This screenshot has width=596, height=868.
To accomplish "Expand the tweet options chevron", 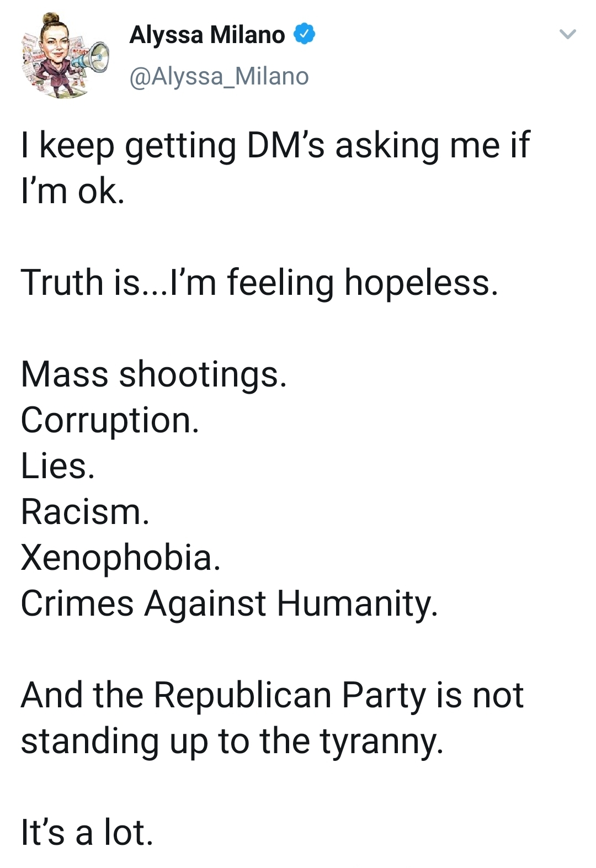I will tap(567, 34).
